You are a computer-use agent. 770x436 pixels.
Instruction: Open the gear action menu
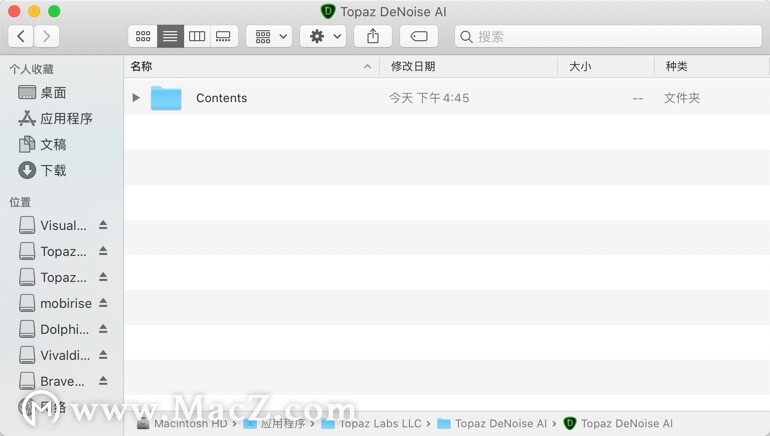point(323,36)
